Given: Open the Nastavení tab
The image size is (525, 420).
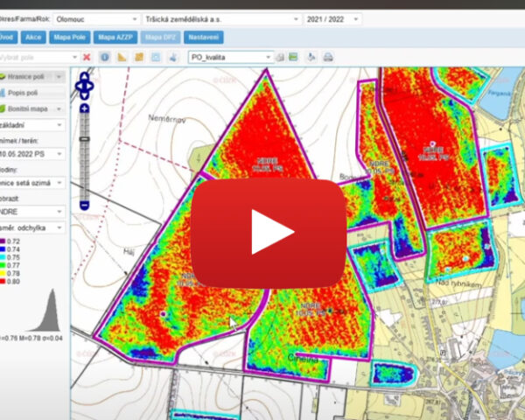Looking at the screenshot, I should click(x=204, y=37).
